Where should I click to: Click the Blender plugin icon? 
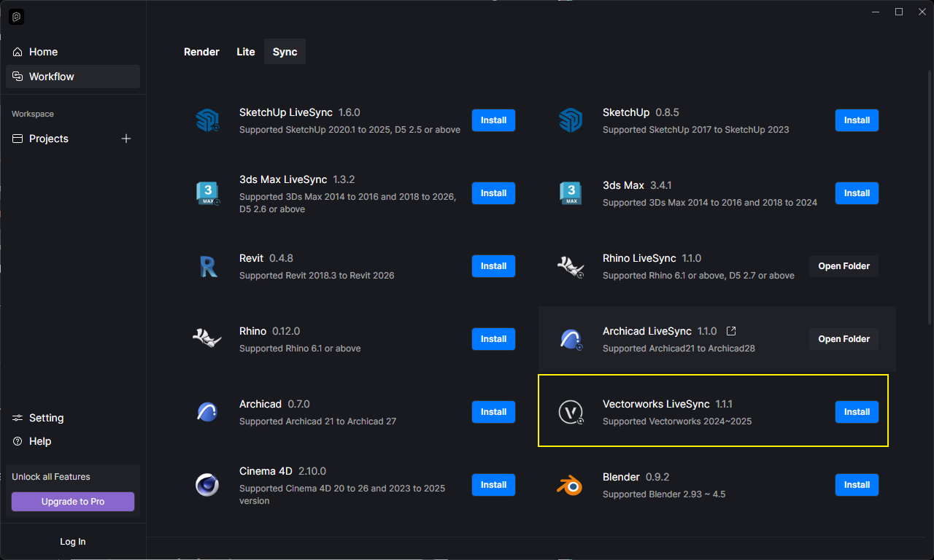(570, 485)
